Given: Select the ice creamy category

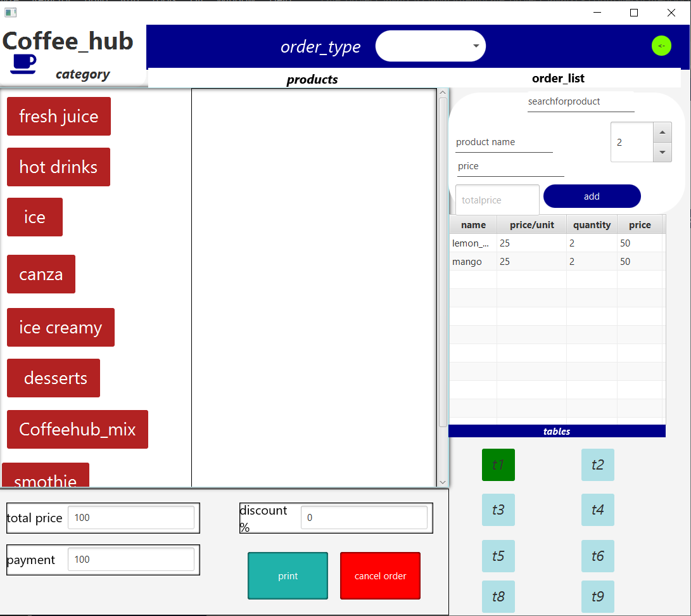Looking at the screenshot, I should pyautogui.click(x=61, y=327).
